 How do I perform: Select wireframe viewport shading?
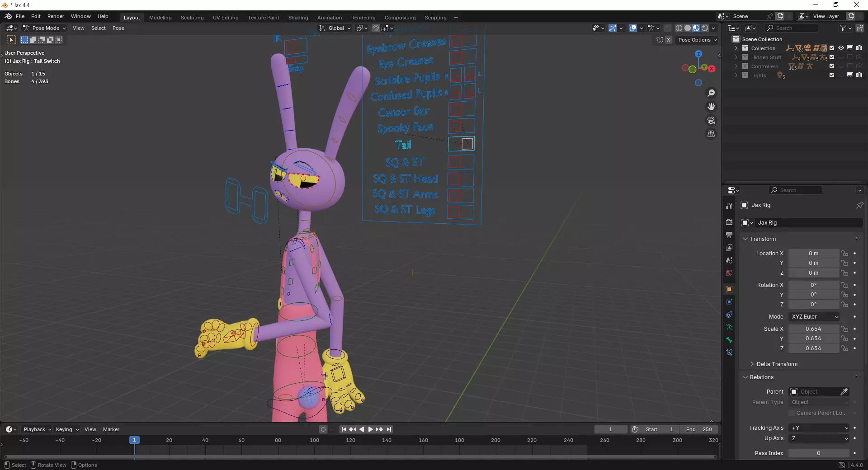tap(679, 28)
